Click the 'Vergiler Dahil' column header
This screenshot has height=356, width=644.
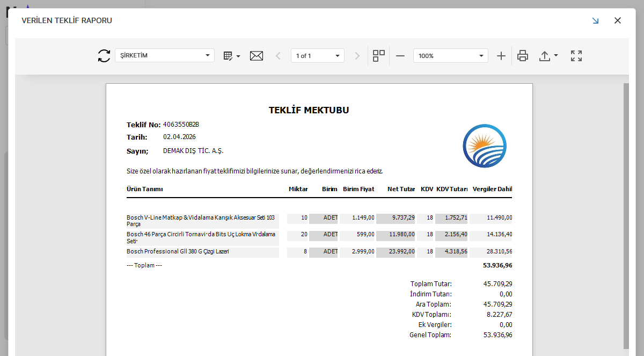pyautogui.click(x=493, y=189)
